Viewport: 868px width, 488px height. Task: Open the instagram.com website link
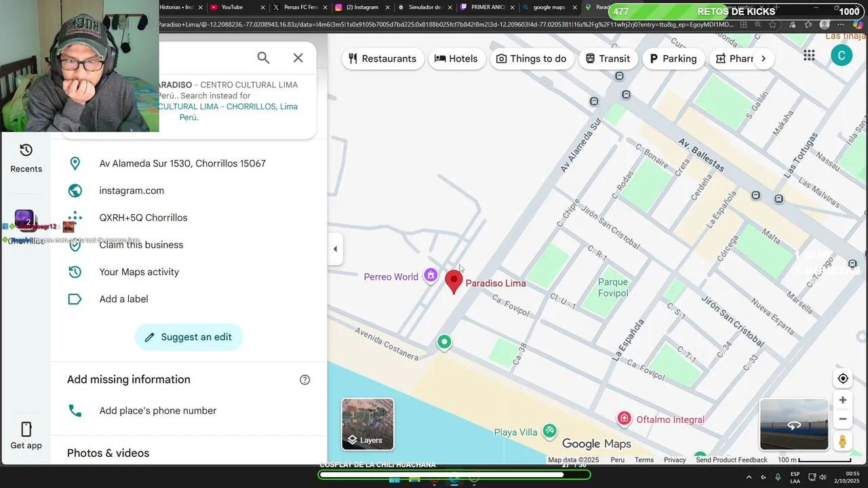coord(132,190)
